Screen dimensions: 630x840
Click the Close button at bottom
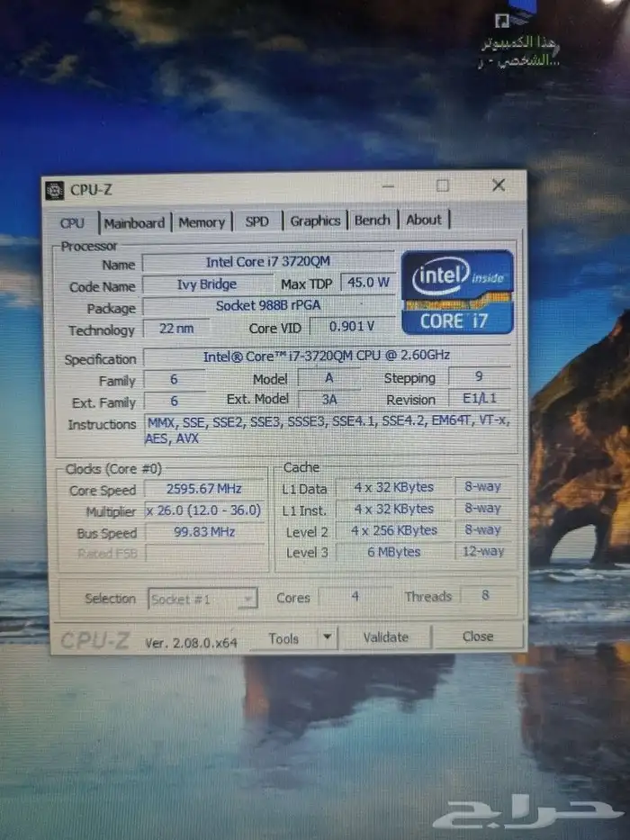(x=478, y=637)
